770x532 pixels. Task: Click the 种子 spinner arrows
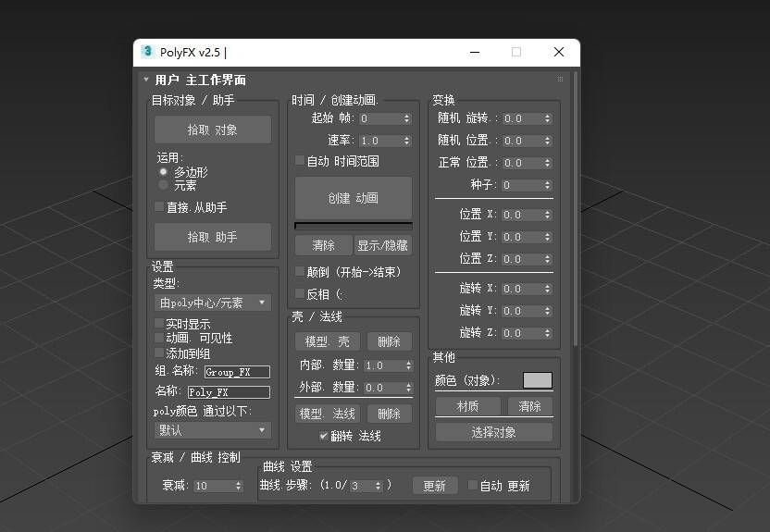(548, 185)
